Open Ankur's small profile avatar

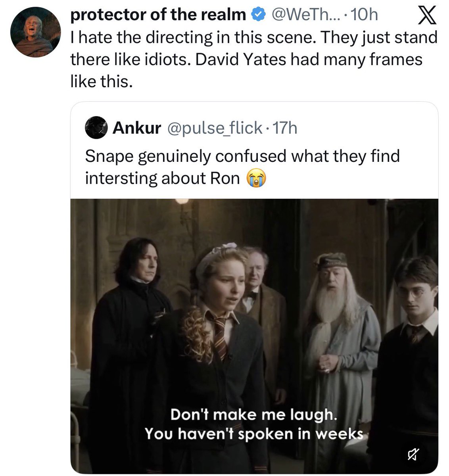96,128
